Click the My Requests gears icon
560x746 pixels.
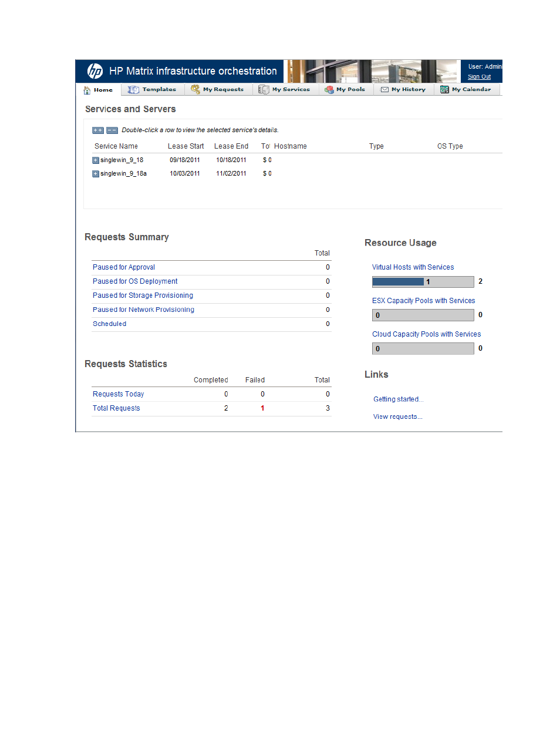tap(195, 89)
